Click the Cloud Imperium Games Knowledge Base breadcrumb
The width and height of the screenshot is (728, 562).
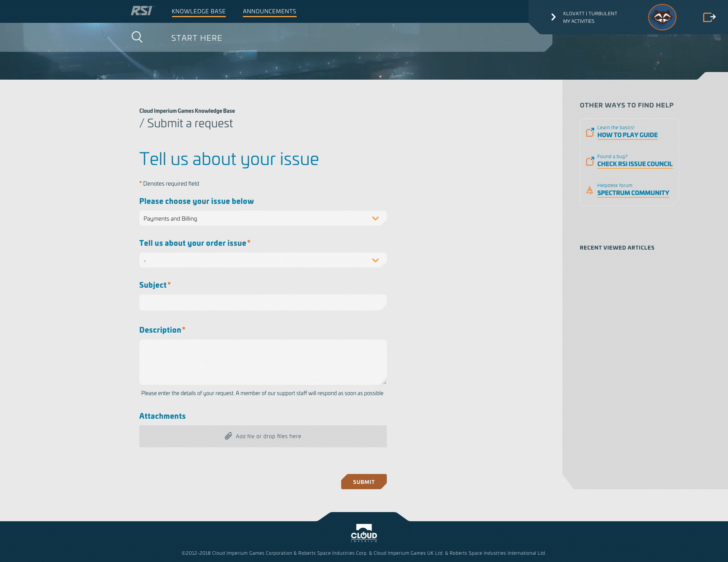[187, 111]
